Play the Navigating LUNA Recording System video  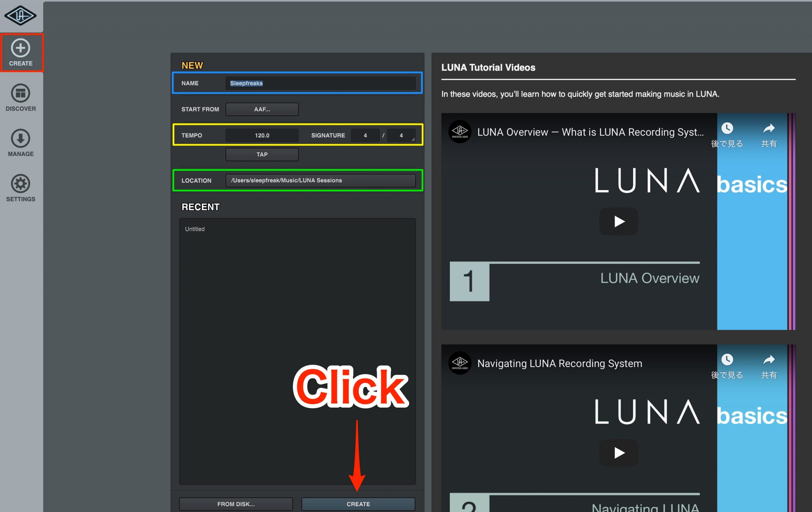[x=619, y=453]
